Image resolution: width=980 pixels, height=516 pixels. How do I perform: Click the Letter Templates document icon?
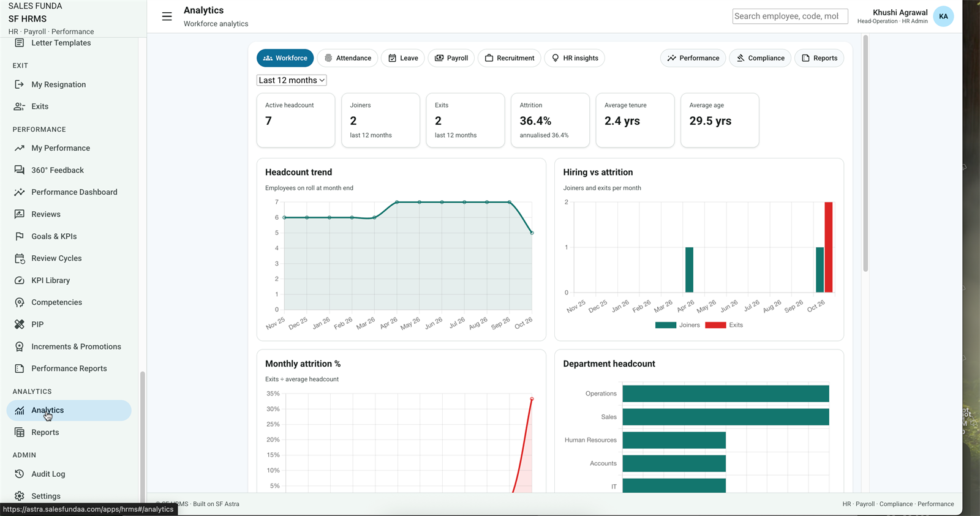20,43
